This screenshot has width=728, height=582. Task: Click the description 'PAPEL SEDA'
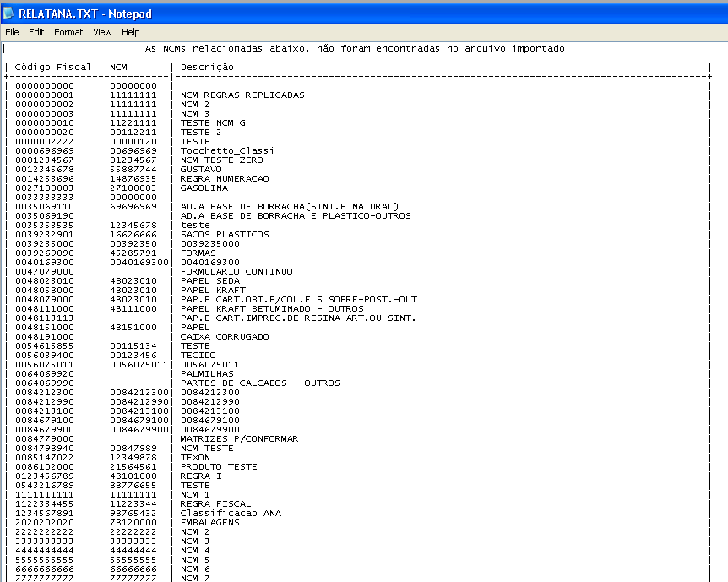click(x=210, y=280)
